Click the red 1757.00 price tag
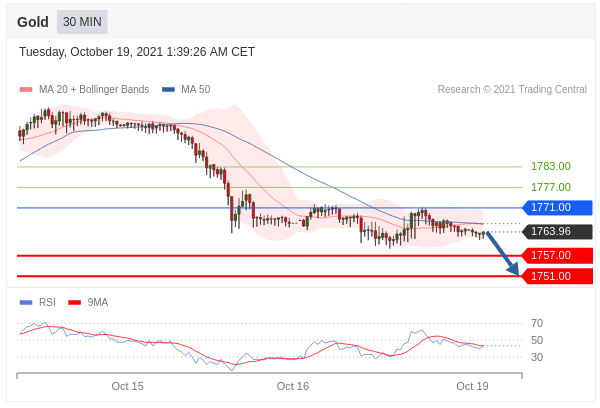The width and height of the screenshot is (600, 408). coord(556,256)
